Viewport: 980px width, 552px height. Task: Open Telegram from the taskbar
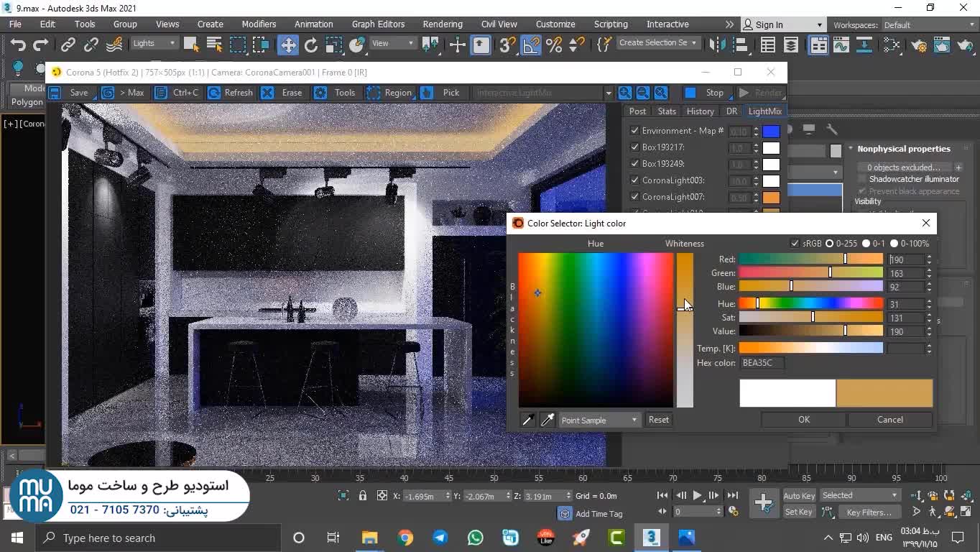[x=440, y=538]
